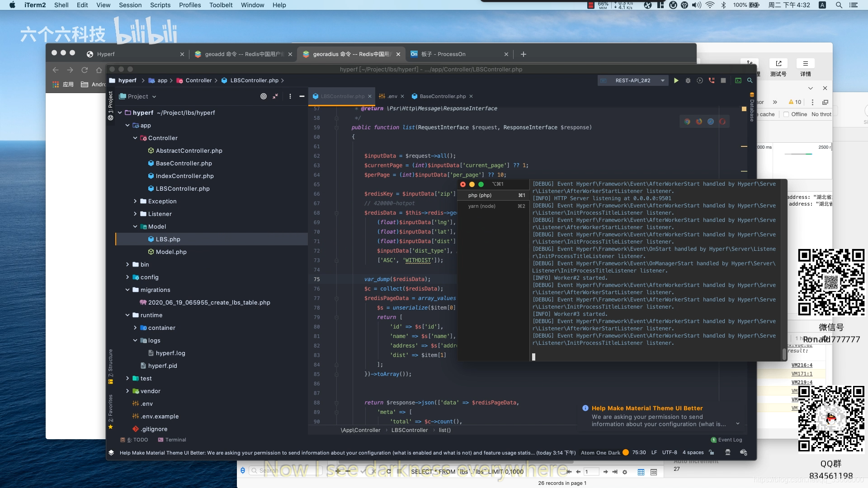Run the REST-API_2#2 configuration
This screenshot has width=868, height=488.
coord(676,80)
